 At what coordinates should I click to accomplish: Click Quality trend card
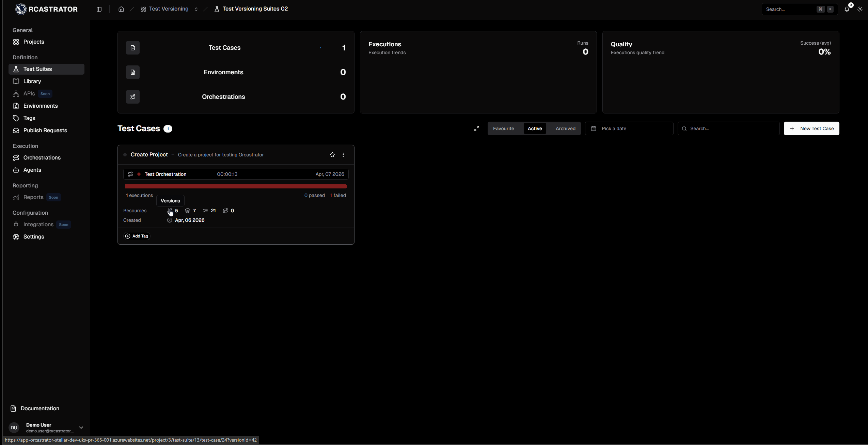click(721, 72)
